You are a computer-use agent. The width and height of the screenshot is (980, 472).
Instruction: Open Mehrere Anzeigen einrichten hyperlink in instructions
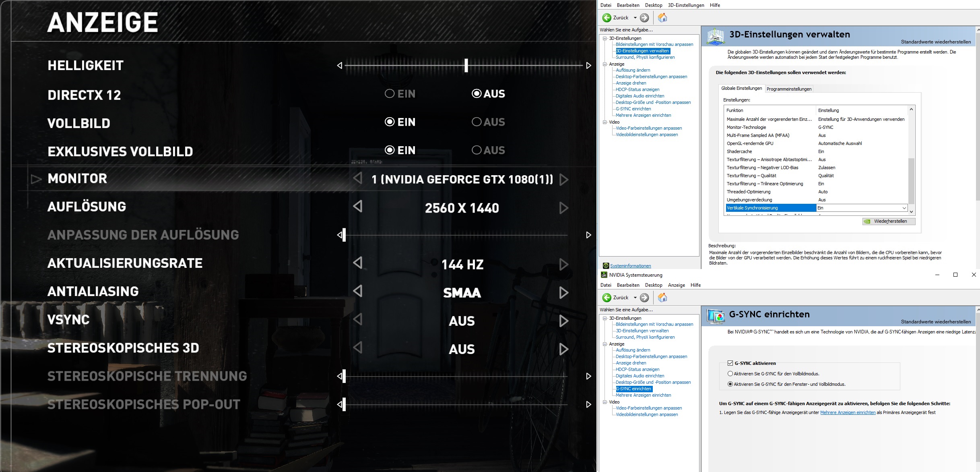pyautogui.click(x=848, y=412)
